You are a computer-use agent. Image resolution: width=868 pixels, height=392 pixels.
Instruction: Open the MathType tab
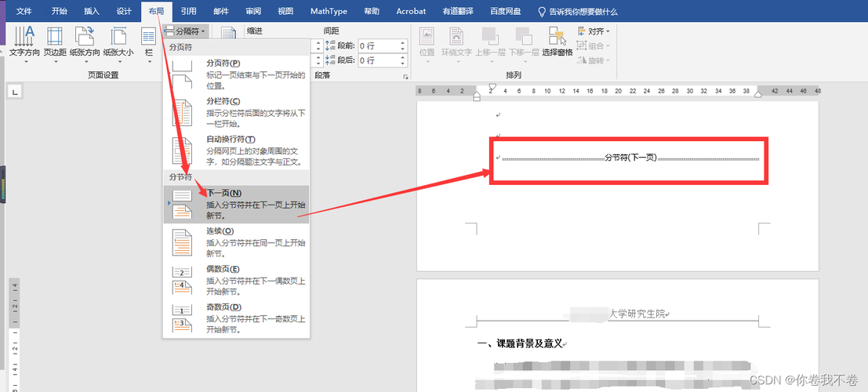pyautogui.click(x=329, y=12)
